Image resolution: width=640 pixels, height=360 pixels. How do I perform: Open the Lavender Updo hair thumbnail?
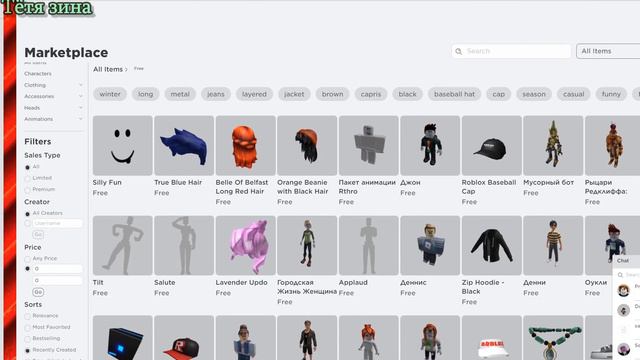point(246,245)
